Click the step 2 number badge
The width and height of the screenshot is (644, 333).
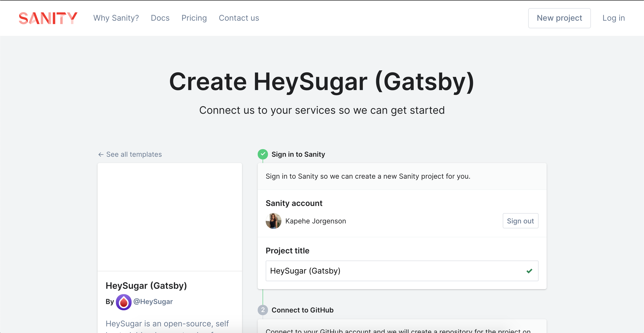262,310
